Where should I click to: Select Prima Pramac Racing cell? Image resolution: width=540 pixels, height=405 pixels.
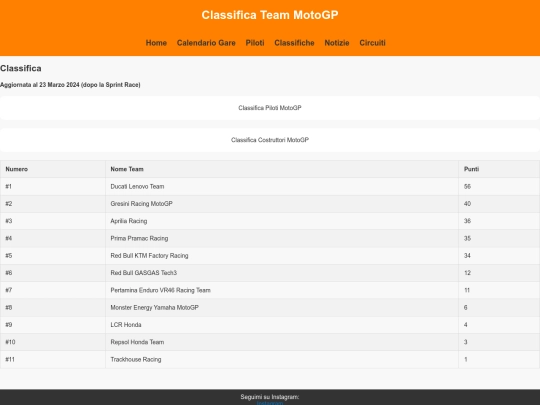point(282,238)
